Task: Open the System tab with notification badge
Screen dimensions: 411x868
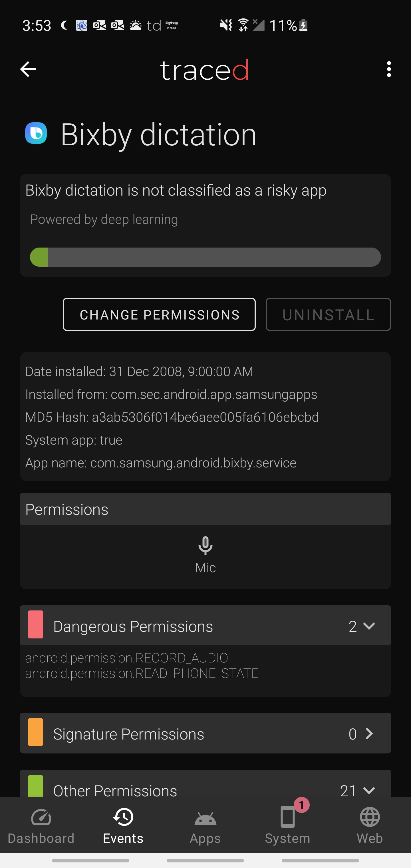Action: pos(287,825)
